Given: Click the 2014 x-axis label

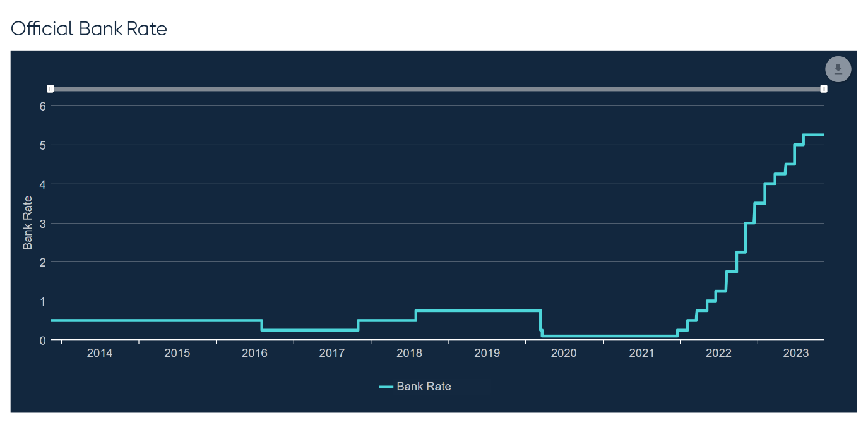Looking at the screenshot, I should pos(100,353).
